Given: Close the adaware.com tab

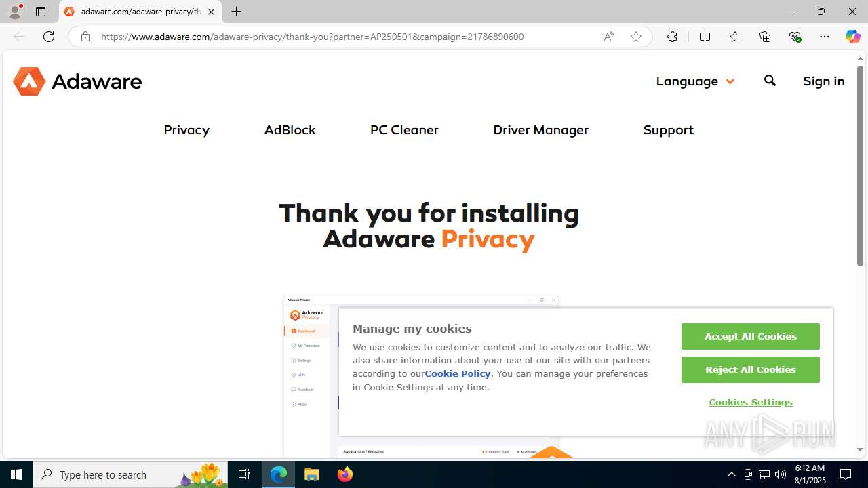Looking at the screenshot, I should coord(211,12).
